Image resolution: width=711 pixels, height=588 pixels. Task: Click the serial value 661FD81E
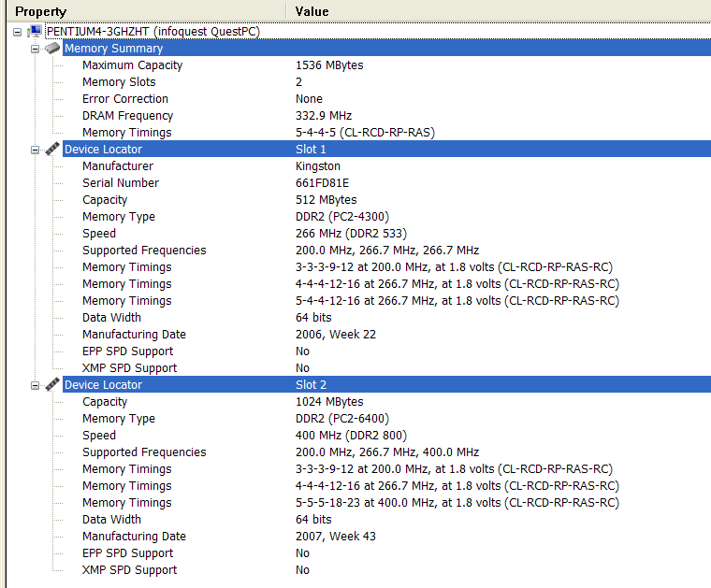pyautogui.click(x=323, y=182)
